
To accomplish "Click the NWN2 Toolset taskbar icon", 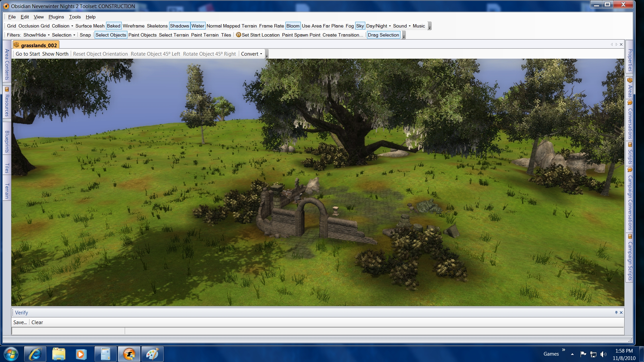I will [129, 354].
